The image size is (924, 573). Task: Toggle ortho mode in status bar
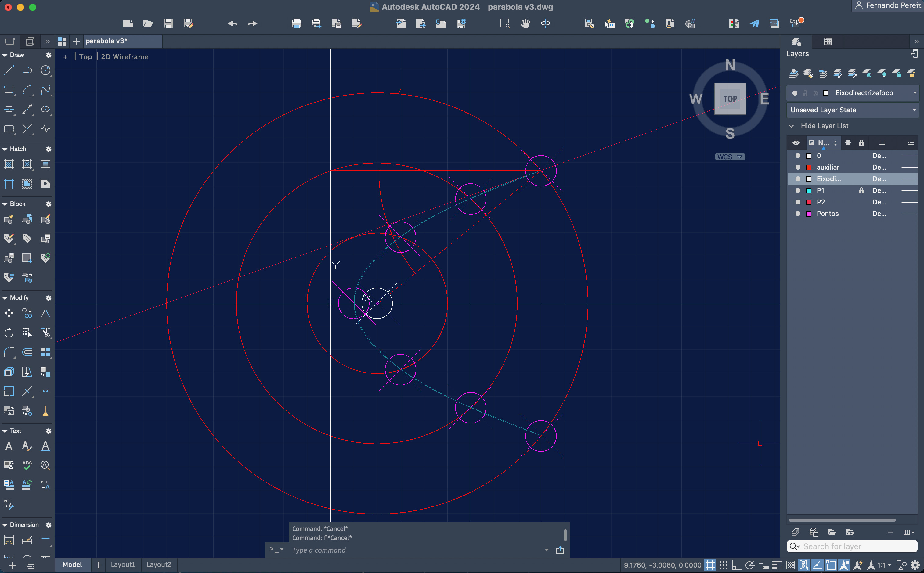click(736, 565)
